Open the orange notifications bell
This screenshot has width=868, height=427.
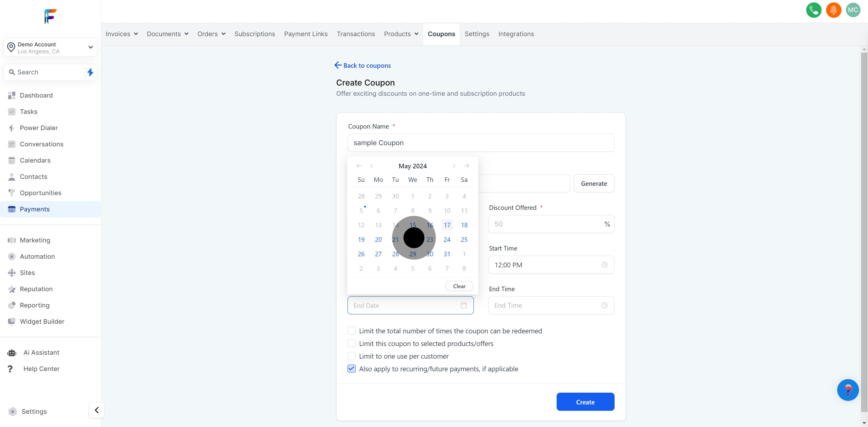(x=833, y=10)
